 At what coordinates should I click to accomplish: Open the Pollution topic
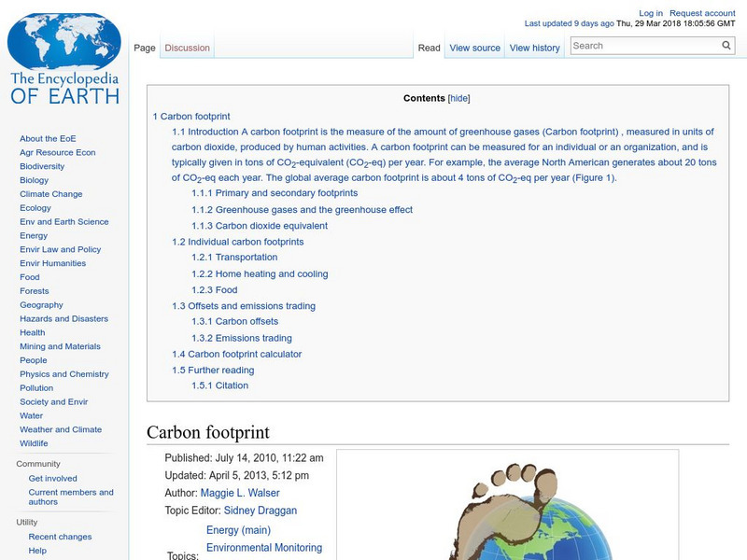coord(36,387)
